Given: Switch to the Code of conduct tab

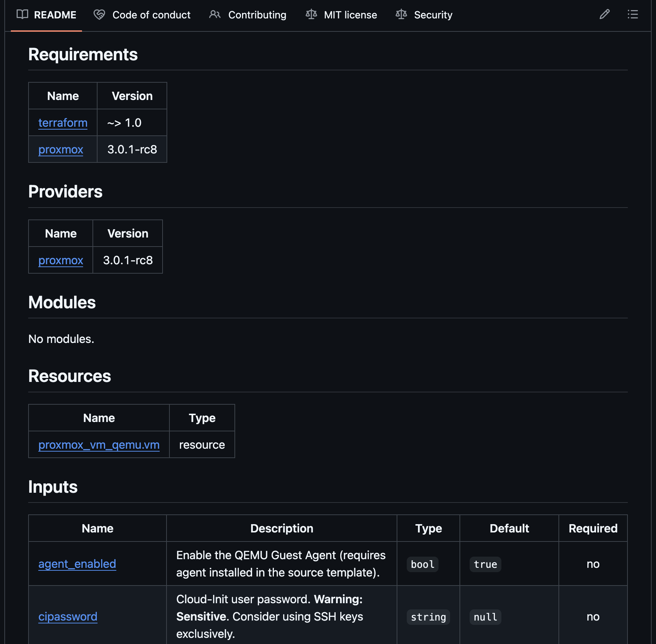Looking at the screenshot, I should coord(151,15).
